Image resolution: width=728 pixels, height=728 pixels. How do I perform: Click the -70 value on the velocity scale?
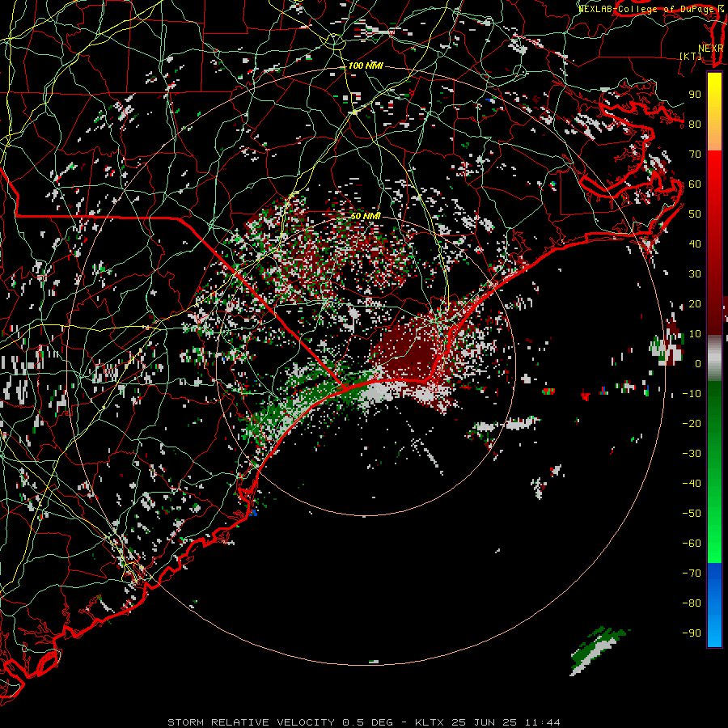tap(692, 573)
